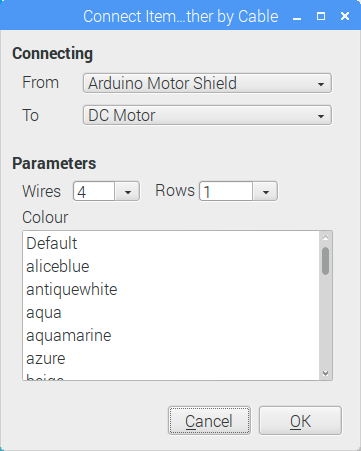Open the To dropdown showing DC Motor
The width and height of the screenshot is (361, 451).
[x=207, y=115]
